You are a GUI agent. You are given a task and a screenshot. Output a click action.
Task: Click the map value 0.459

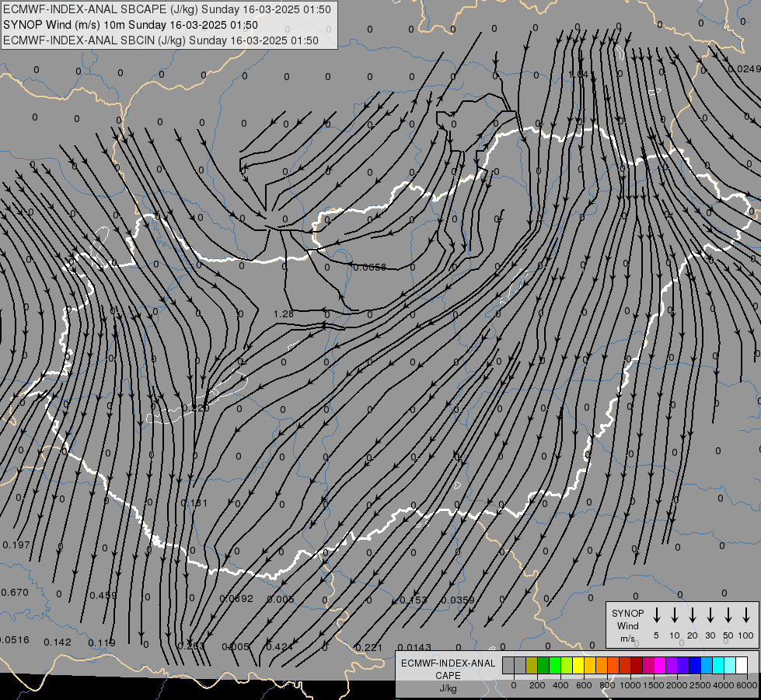[x=103, y=595]
